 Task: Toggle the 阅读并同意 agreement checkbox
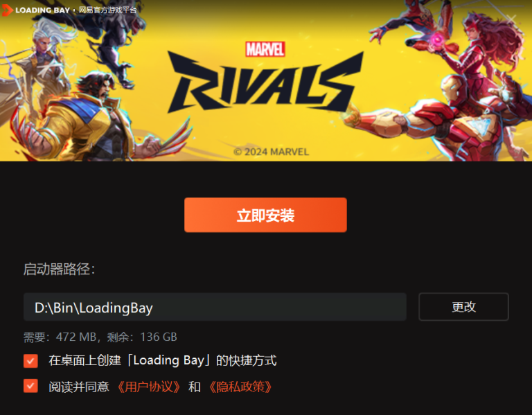[30, 386]
